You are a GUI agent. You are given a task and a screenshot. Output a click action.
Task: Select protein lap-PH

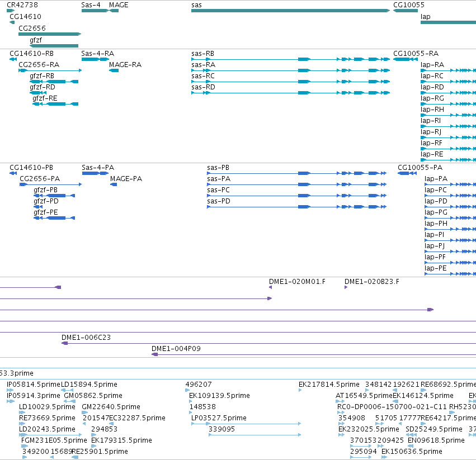[x=450, y=229]
